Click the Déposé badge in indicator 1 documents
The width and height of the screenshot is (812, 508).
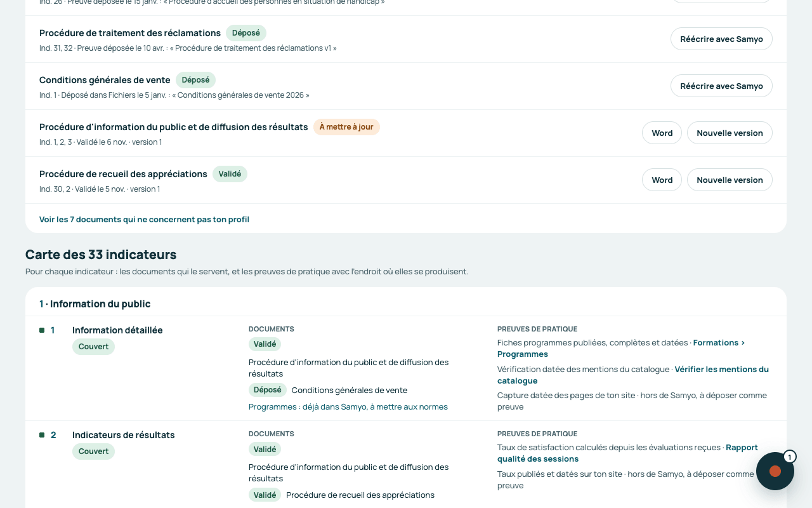[267, 390]
